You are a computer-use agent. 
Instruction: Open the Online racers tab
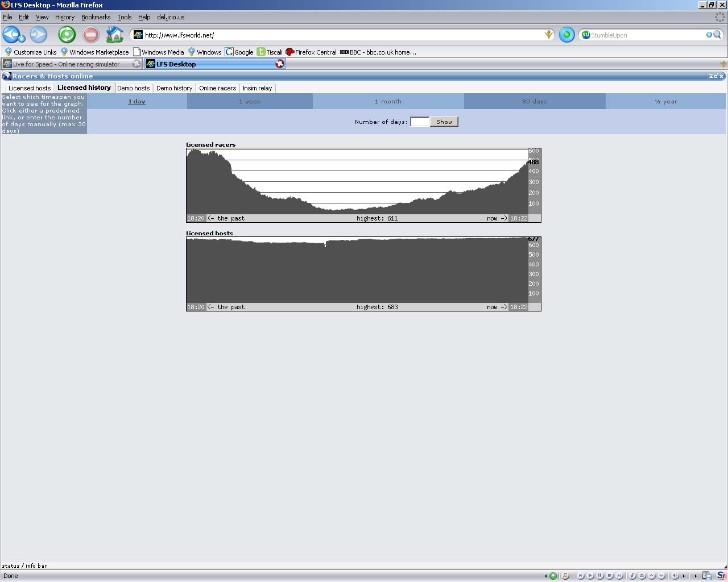click(217, 88)
